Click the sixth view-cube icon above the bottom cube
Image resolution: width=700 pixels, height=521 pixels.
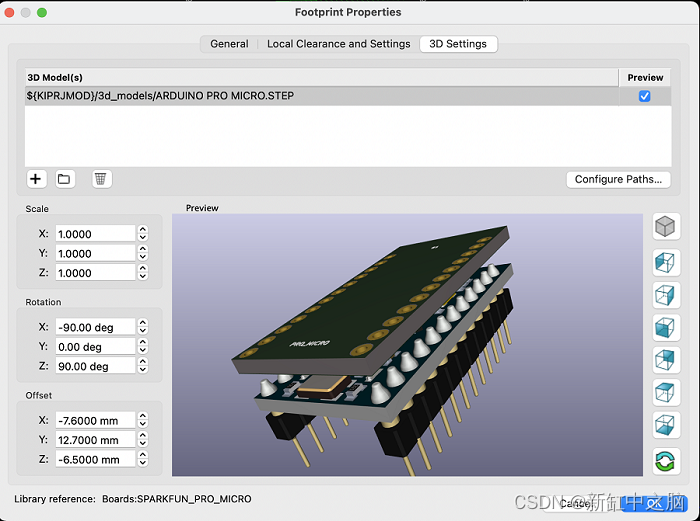pyautogui.click(x=666, y=392)
